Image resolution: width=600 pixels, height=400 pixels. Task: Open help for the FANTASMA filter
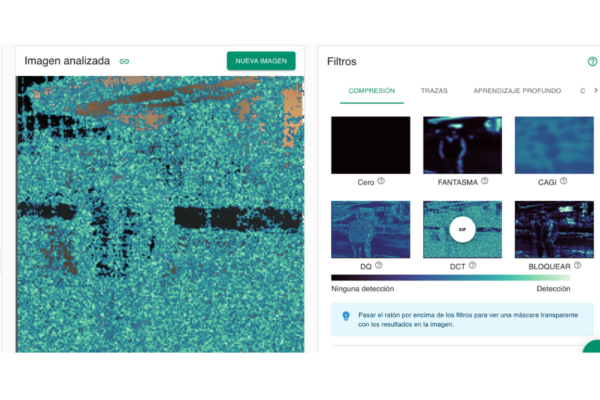click(485, 181)
